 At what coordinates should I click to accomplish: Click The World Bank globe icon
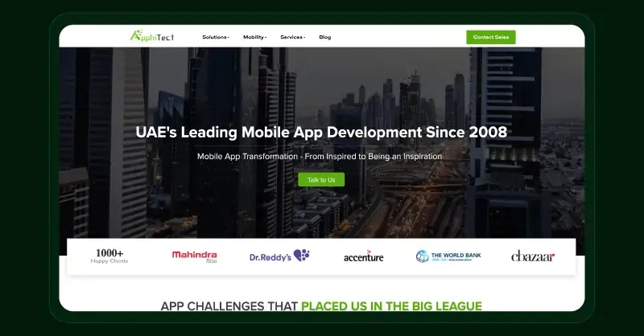pyautogui.click(x=422, y=256)
